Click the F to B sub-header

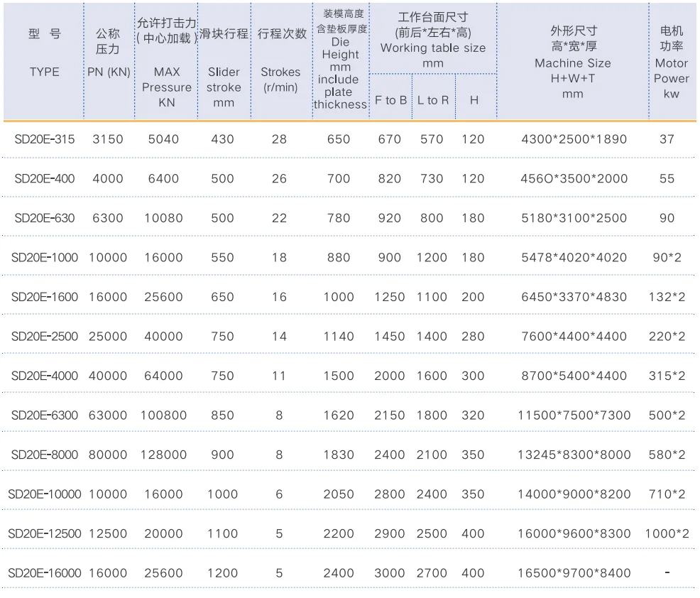(x=390, y=100)
